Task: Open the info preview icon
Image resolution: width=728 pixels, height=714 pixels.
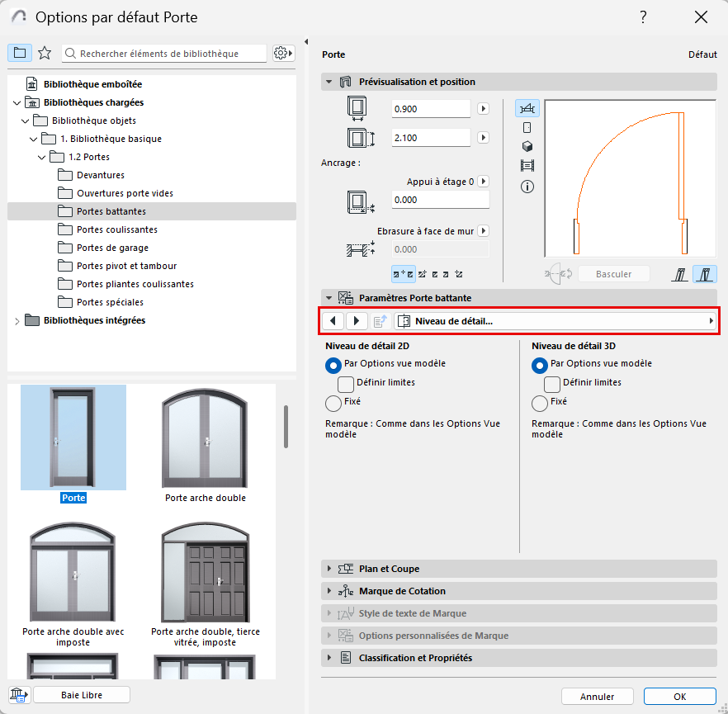Action: click(x=527, y=187)
